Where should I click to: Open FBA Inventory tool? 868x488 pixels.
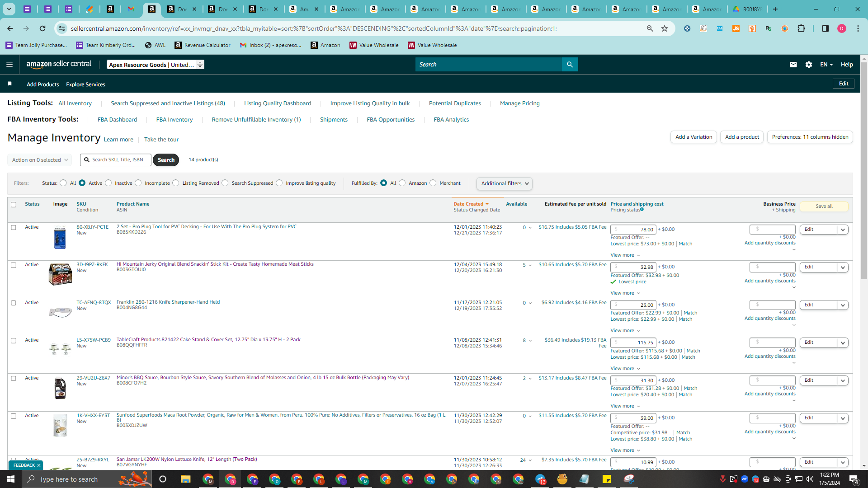pyautogui.click(x=175, y=120)
